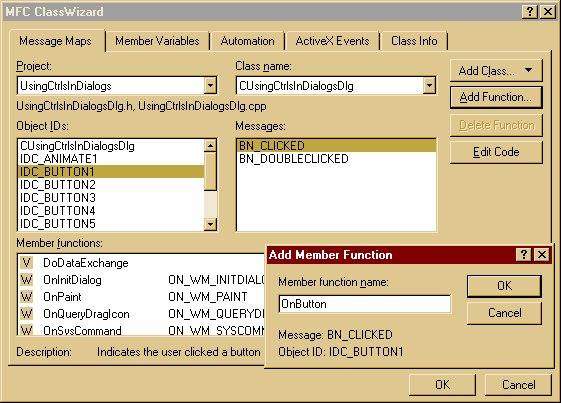Click the W icon beside OnPaint
This screenshot has width=561, height=403.
click(x=26, y=297)
